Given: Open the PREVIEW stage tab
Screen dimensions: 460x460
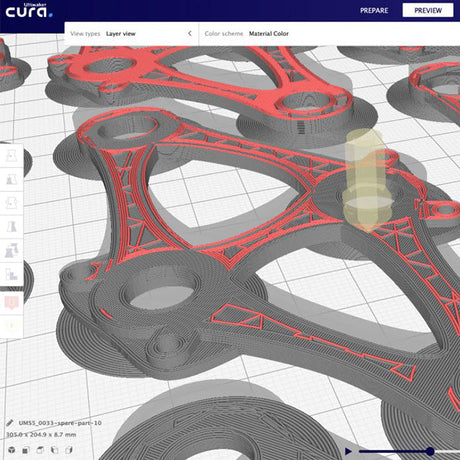Looking at the screenshot, I should 428,10.
